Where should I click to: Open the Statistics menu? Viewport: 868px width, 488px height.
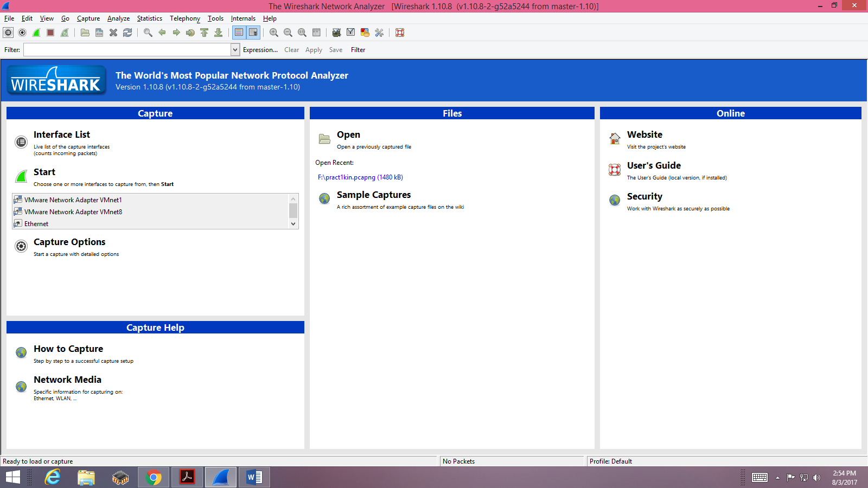(x=149, y=18)
